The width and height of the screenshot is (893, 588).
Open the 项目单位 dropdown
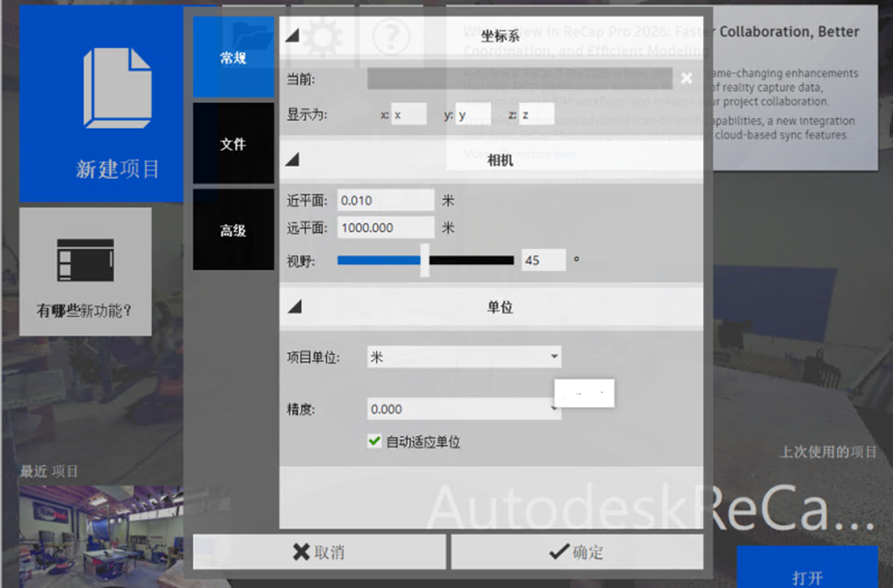pos(463,357)
